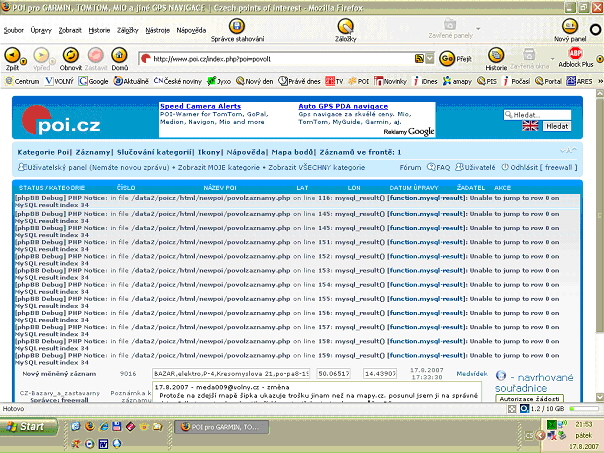
Task: Click the Windows Start button
Action: coord(25,426)
